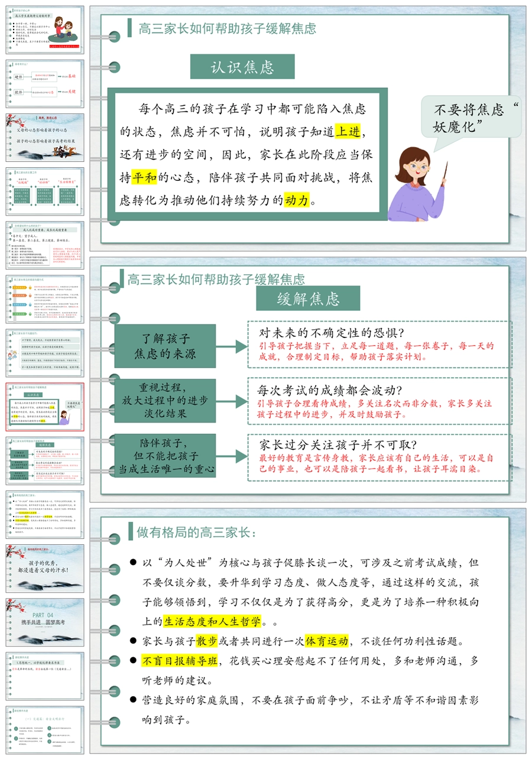Image resolution: width=532 pixels, height=760 pixels.
Task: Click the 陪伴孩子 green box
Action: [165, 456]
